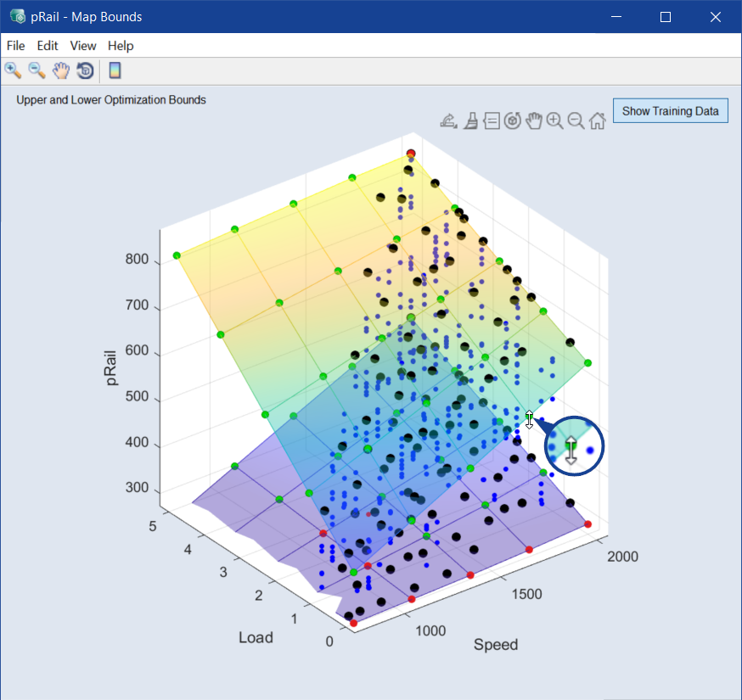
Task: Open the Edit menu
Action: pyautogui.click(x=48, y=46)
